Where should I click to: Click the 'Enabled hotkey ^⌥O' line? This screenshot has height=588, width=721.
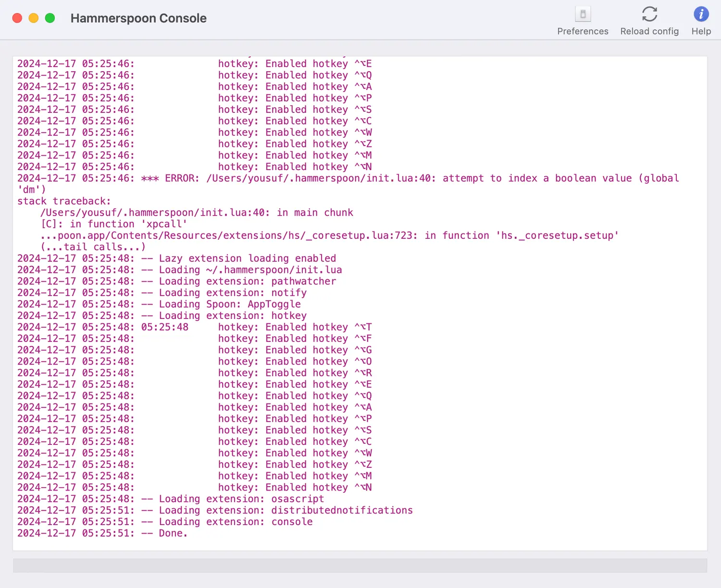[x=195, y=362]
